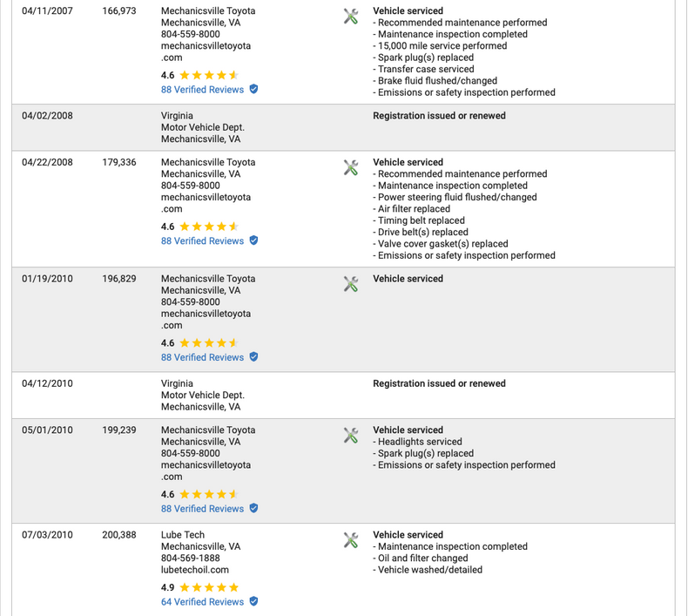The width and height of the screenshot is (688, 616).
Task: Open 88 Verified Reviews in the 04/22/2008 entry
Action: click(x=202, y=241)
